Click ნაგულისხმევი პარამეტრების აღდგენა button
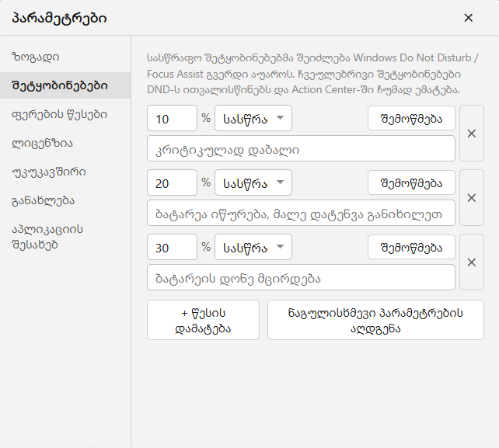 375,320
